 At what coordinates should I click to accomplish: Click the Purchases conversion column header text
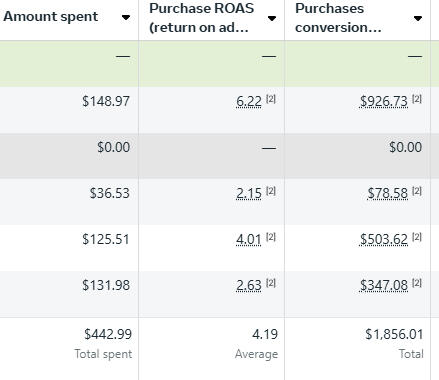click(338, 18)
